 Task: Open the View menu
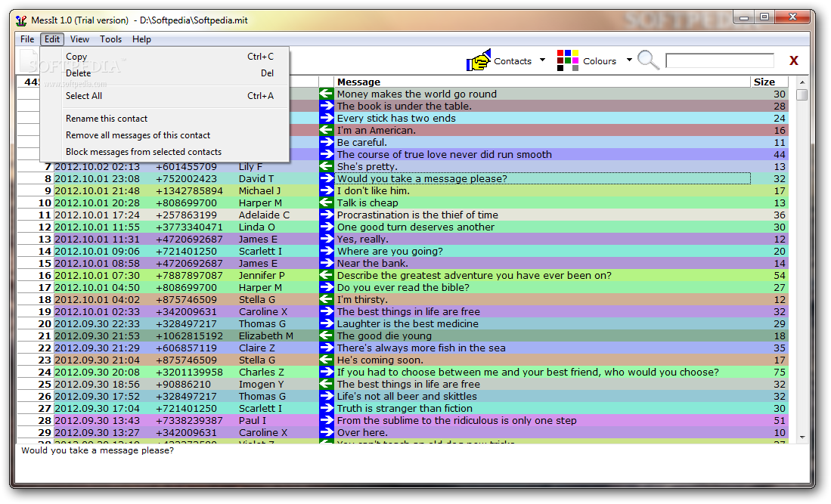click(x=79, y=39)
